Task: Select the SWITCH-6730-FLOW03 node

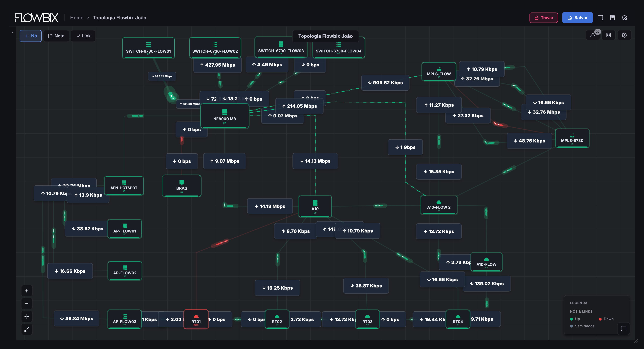Action: point(281,48)
